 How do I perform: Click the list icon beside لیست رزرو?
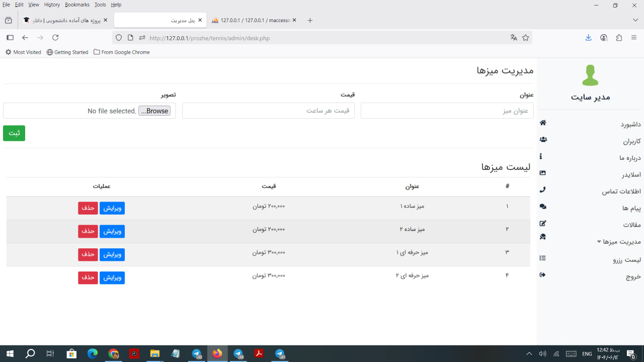542,258
